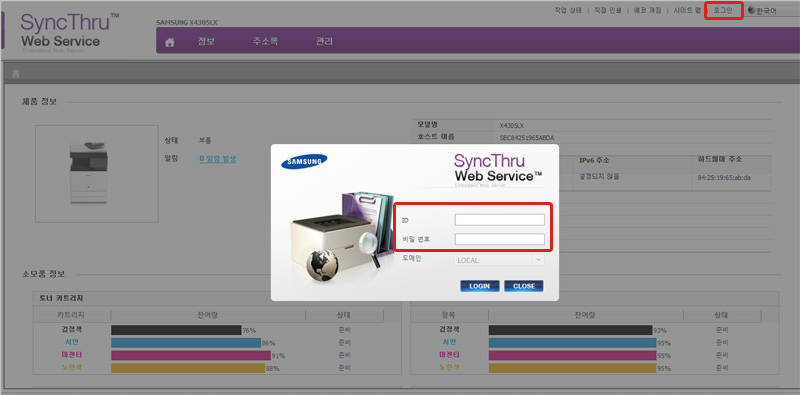The height and width of the screenshot is (395, 800).
Task: Click the home icon in purple navigation bar
Action: tap(170, 43)
